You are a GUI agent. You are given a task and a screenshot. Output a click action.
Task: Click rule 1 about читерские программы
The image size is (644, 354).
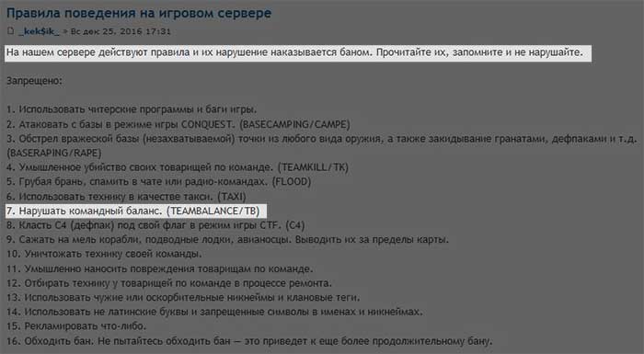point(132,109)
